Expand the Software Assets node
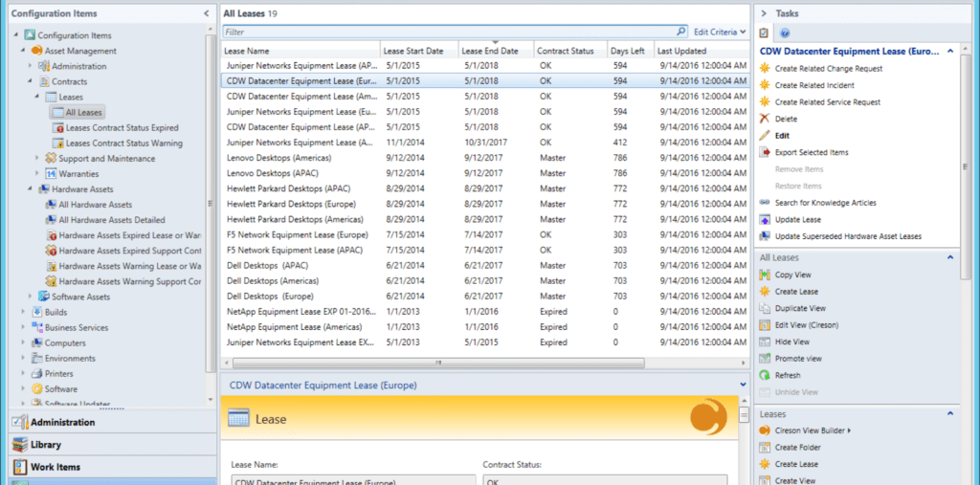The height and width of the screenshot is (485, 980). [x=30, y=297]
